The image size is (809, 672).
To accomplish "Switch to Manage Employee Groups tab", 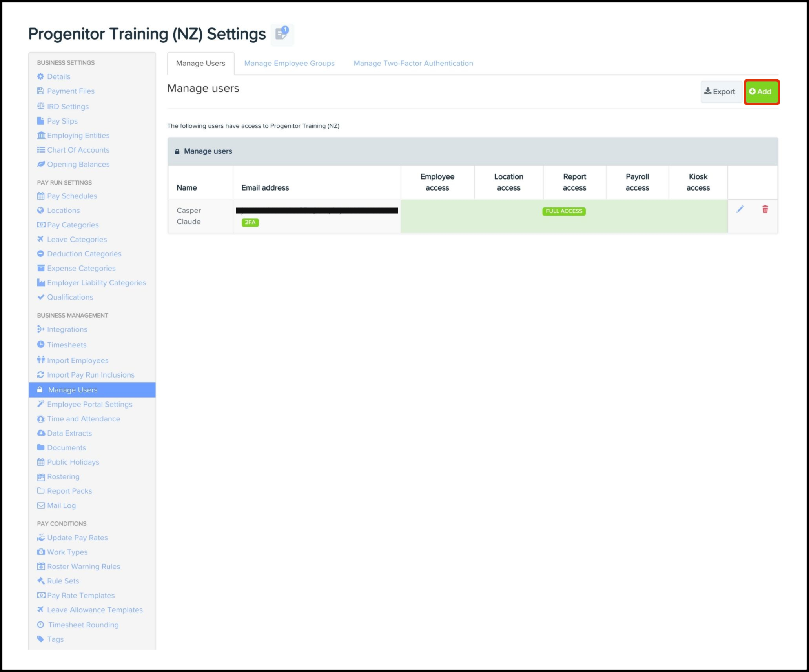I will (x=289, y=63).
